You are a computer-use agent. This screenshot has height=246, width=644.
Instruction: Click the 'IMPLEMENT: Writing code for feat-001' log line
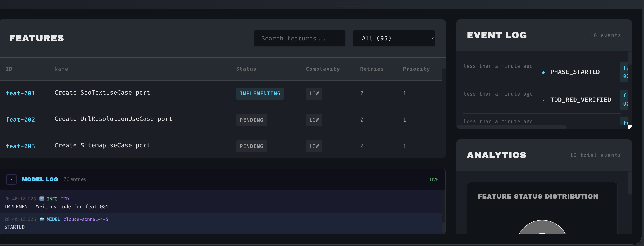56,207
